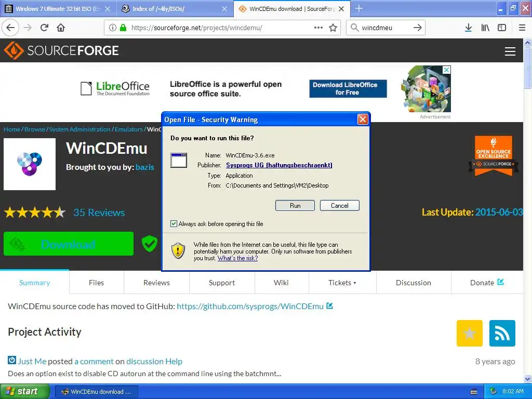Click Emulators in the breadcrumb
The width and height of the screenshot is (532, 399).
click(x=129, y=129)
